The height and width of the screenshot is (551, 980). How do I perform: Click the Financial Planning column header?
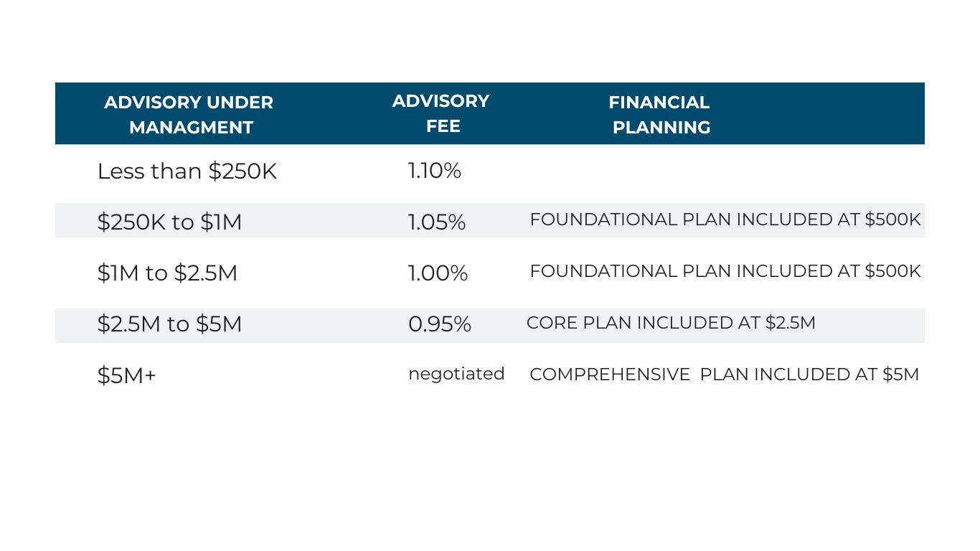(660, 115)
